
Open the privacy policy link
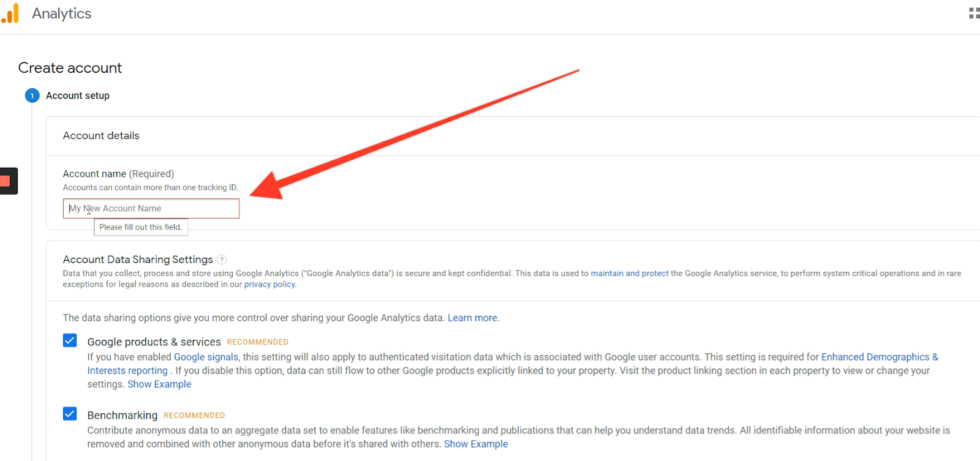point(269,285)
